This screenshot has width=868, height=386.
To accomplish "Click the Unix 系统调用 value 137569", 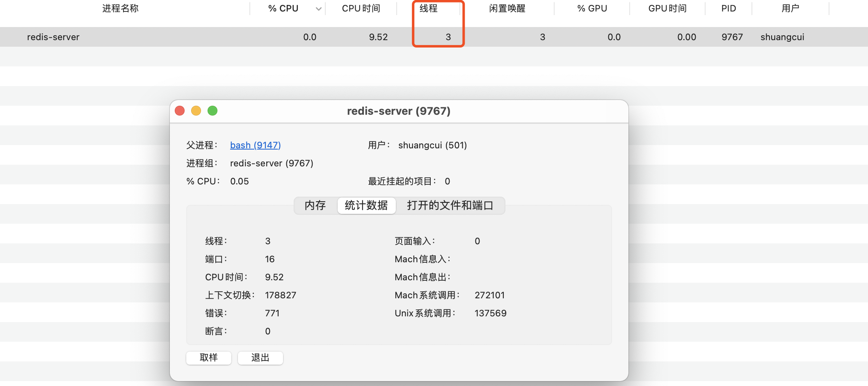I will tap(491, 313).
